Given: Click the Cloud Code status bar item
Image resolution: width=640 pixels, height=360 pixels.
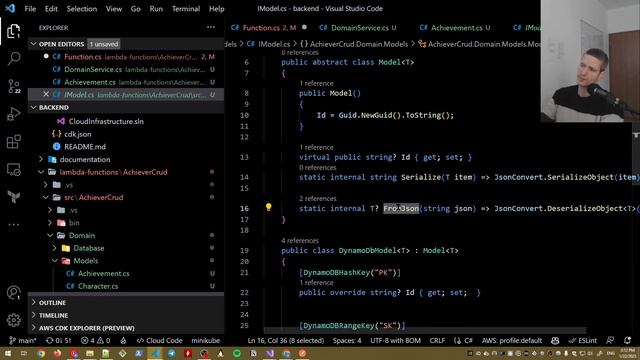Looking at the screenshot, I should pyautogui.click(x=160, y=340).
